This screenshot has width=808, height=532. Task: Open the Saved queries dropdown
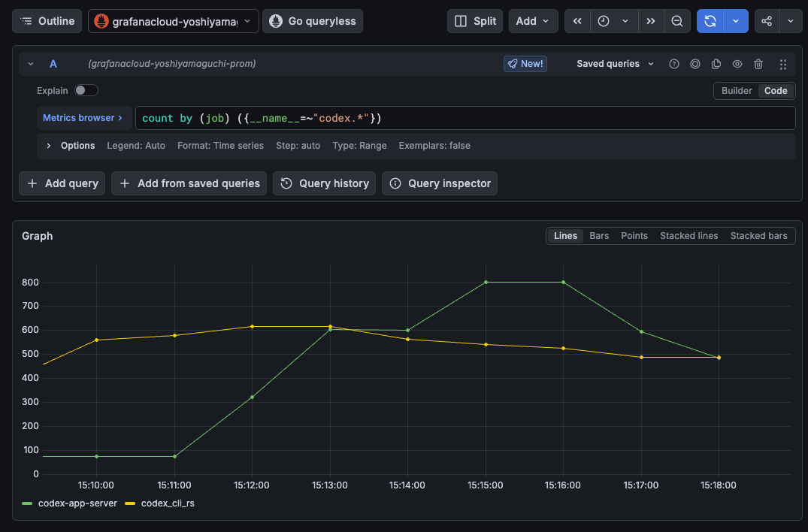[615, 64]
